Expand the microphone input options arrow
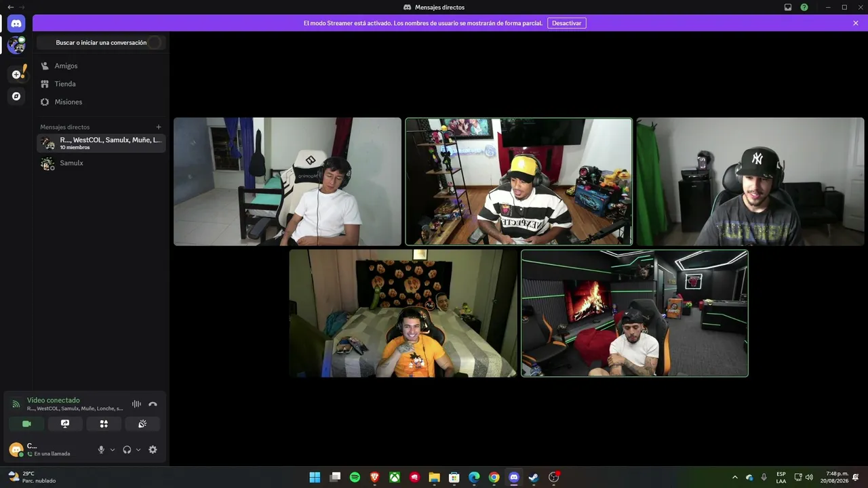868x488 pixels. point(113,449)
